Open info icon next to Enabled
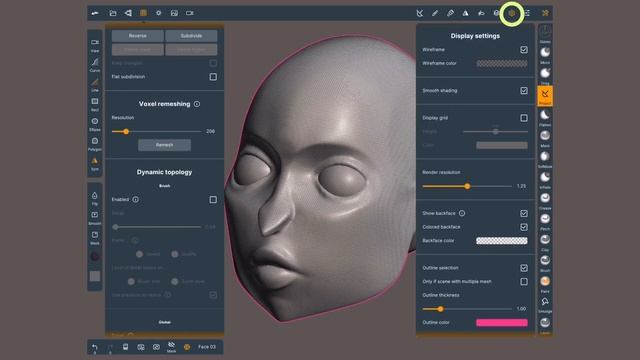 click(136, 200)
